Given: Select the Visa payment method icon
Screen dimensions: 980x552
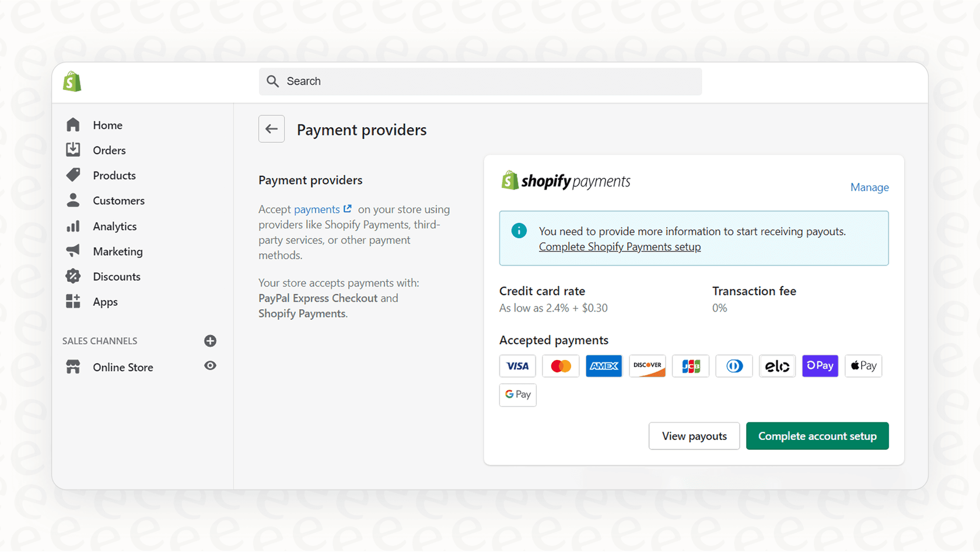Looking at the screenshot, I should tap(517, 366).
